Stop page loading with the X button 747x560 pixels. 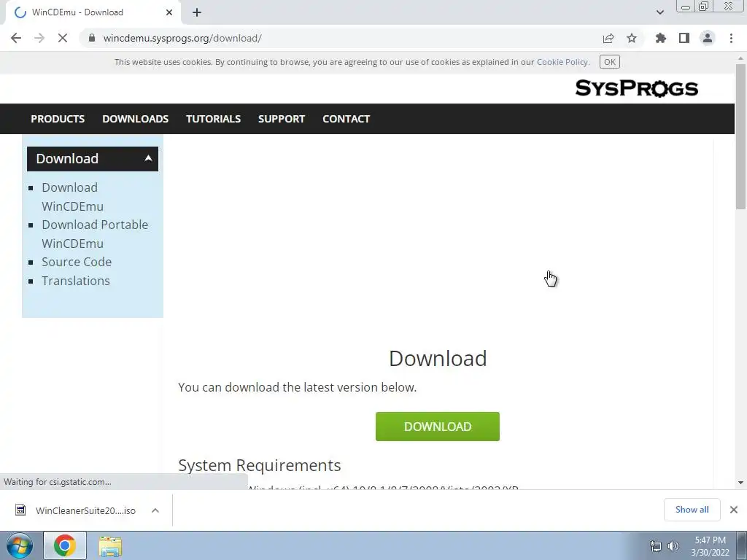(63, 38)
